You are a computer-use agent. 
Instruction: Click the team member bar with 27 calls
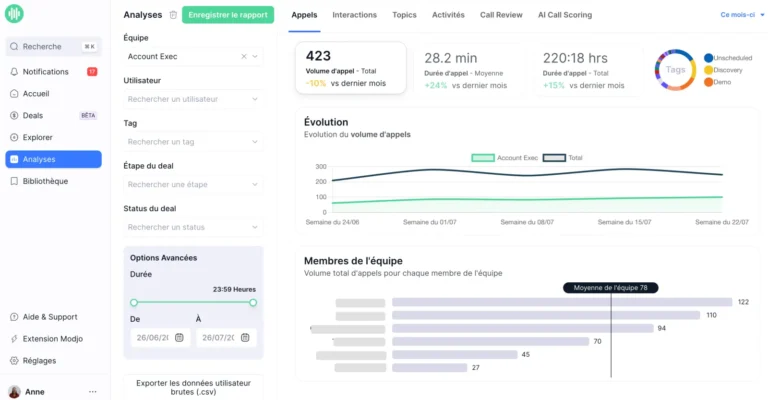pyautogui.click(x=430, y=368)
